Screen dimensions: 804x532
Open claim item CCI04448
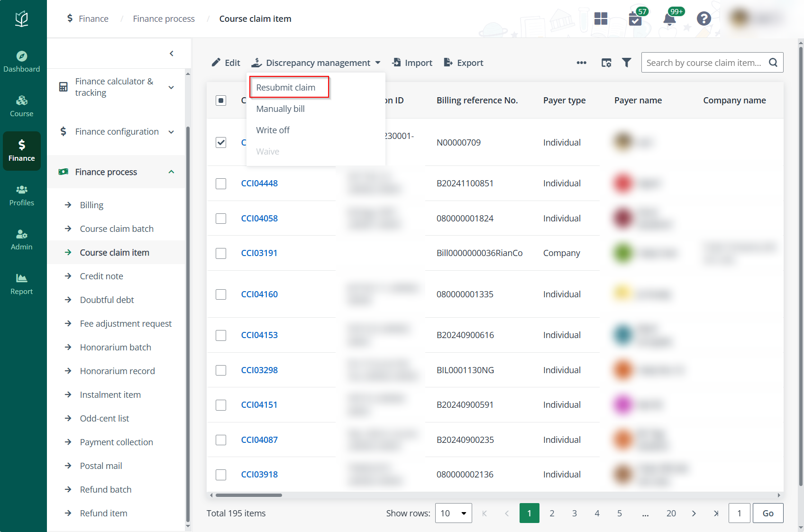pyautogui.click(x=259, y=183)
